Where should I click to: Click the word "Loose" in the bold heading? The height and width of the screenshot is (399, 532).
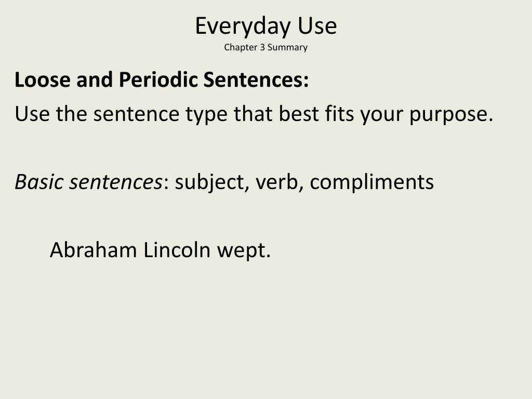click(43, 79)
